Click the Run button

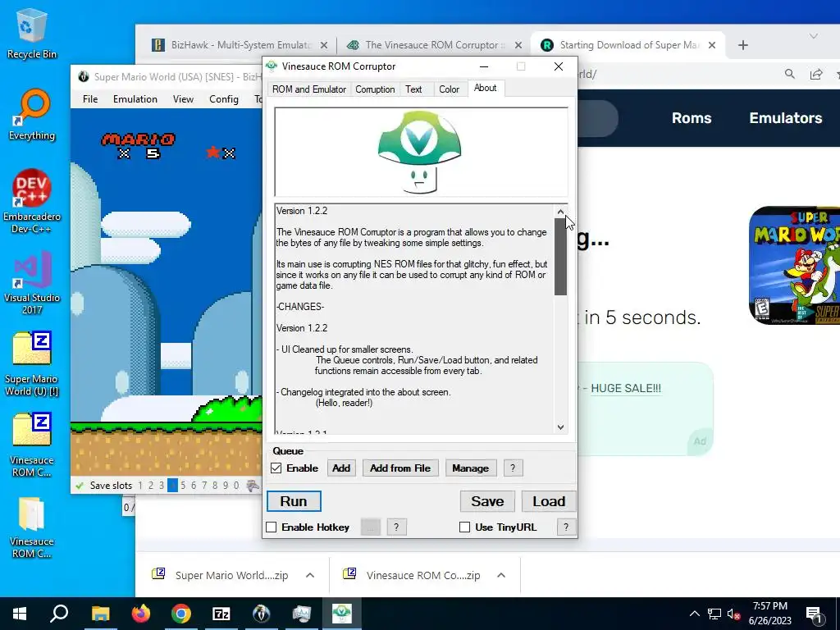294,501
